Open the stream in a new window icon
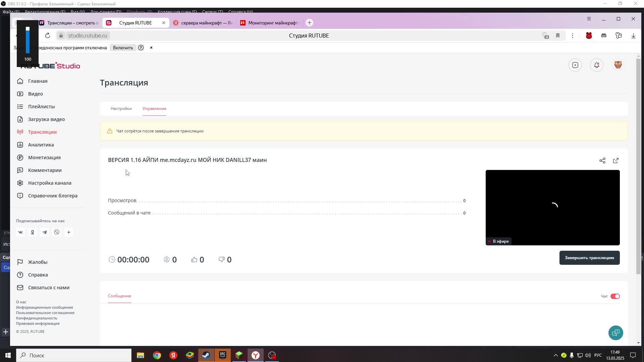 616,161
